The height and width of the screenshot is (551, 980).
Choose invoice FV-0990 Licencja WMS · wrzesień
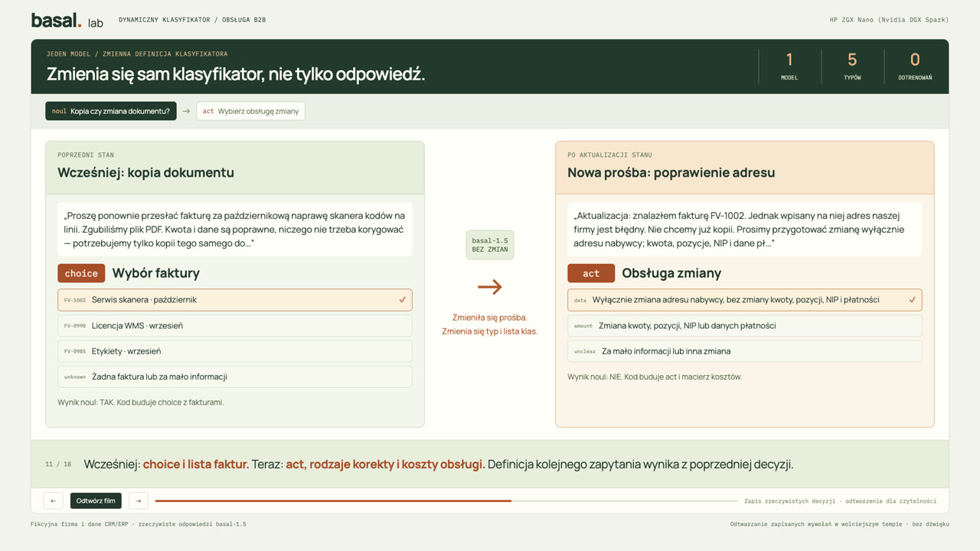tap(235, 325)
